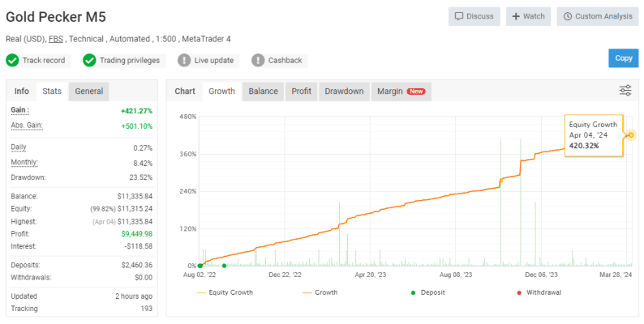The width and height of the screenshot is (644, 324).
Task: Click the blue Copy button
Action: [x=624, y=58]
